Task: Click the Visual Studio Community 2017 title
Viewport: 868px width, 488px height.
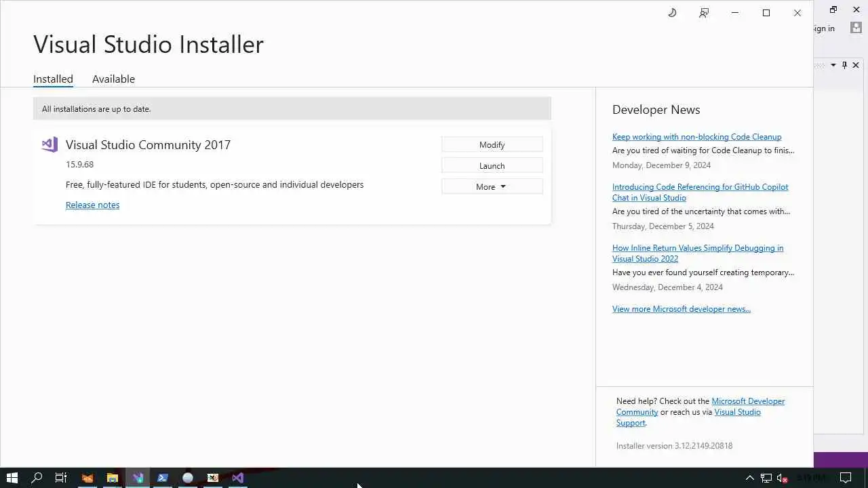Action: (x=148, y=144)
